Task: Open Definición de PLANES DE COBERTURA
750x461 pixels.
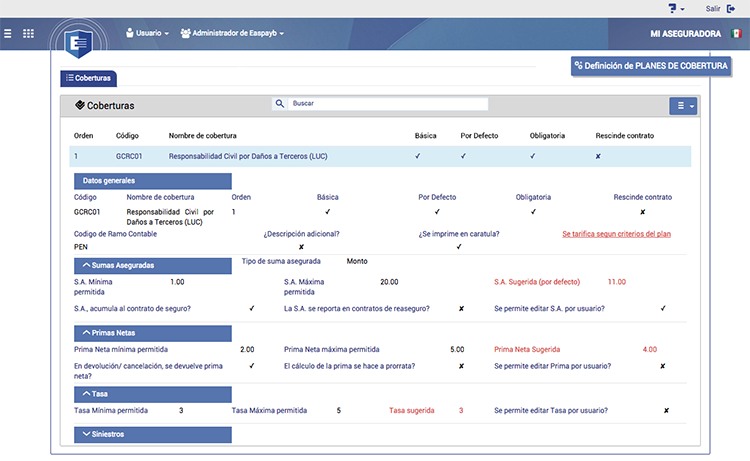Action: [x=651, y=66]
